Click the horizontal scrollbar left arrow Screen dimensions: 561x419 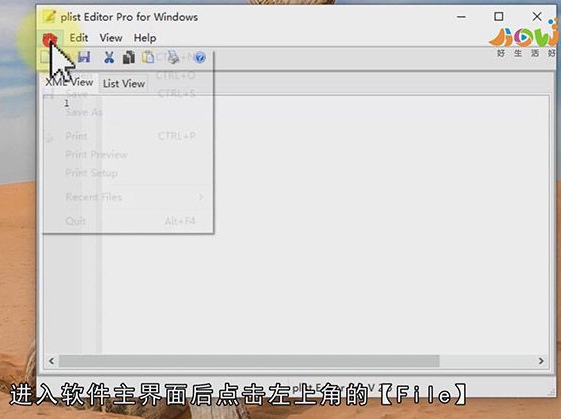tap(52, 361)
